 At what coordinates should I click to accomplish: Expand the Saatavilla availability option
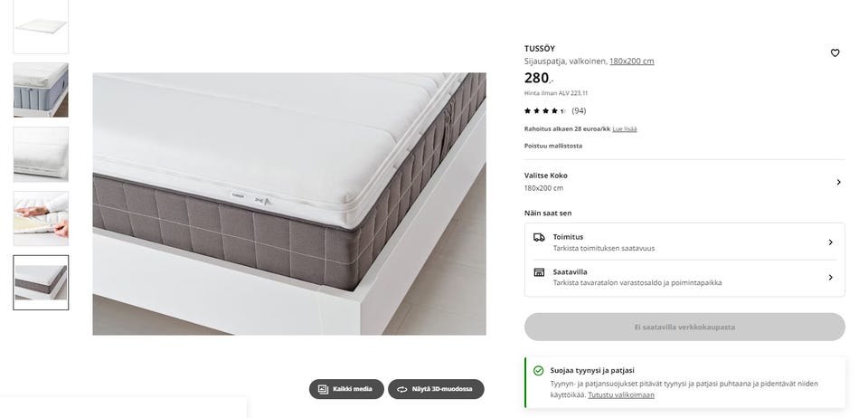coord(830,277)
